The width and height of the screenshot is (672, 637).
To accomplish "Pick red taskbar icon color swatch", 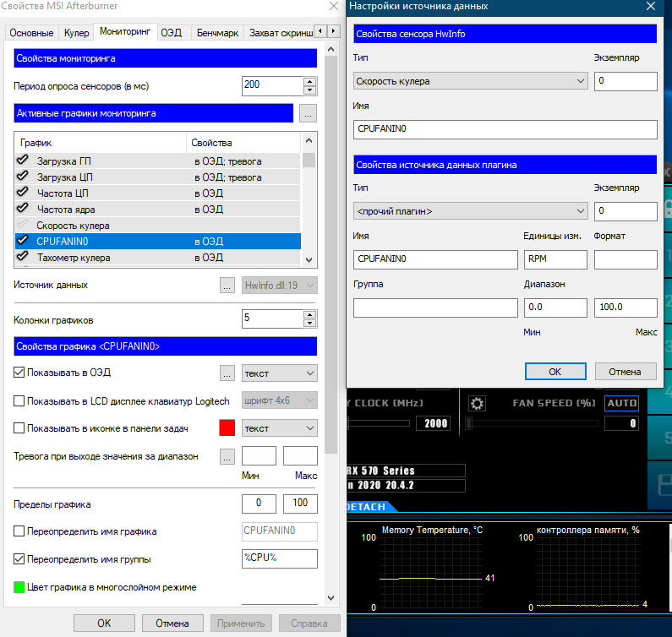I will pos(227,428).
